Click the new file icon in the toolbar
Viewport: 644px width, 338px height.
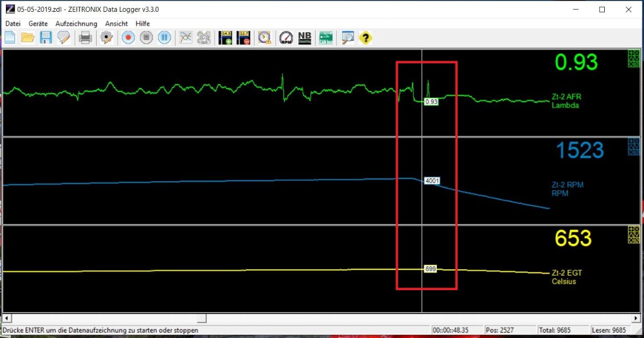pos(10,38)
